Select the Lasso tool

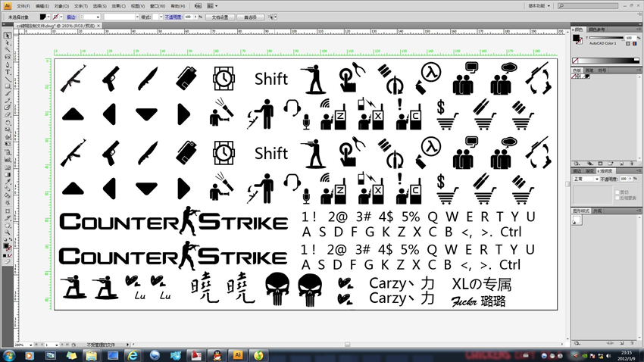(8, 57)
